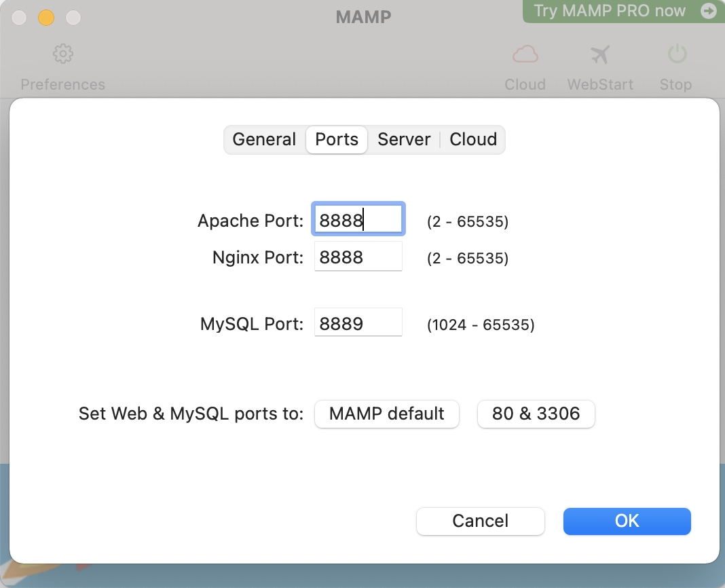Select the MySQL Port field

click(358, 323)
